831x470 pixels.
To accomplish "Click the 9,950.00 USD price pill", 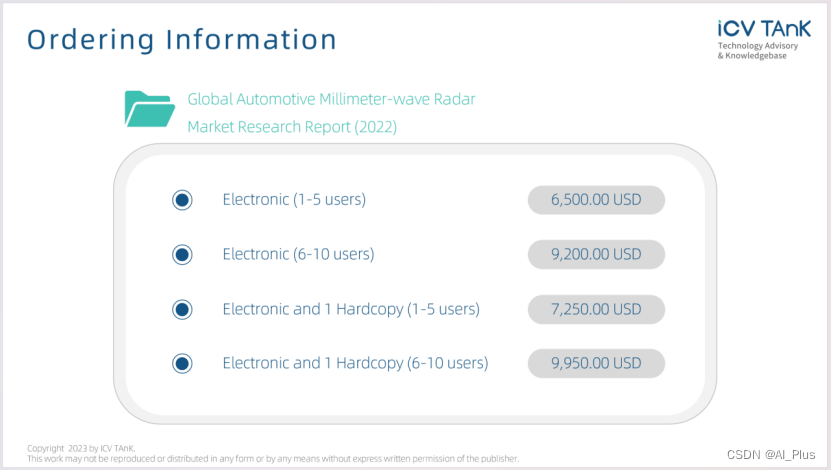I will point(596,363).
